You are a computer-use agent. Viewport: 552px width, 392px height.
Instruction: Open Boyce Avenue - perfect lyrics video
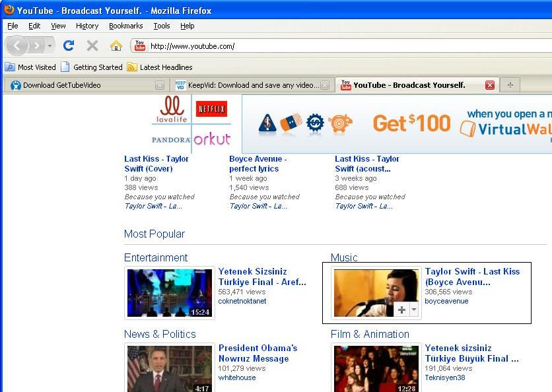(x=258, y=164)
